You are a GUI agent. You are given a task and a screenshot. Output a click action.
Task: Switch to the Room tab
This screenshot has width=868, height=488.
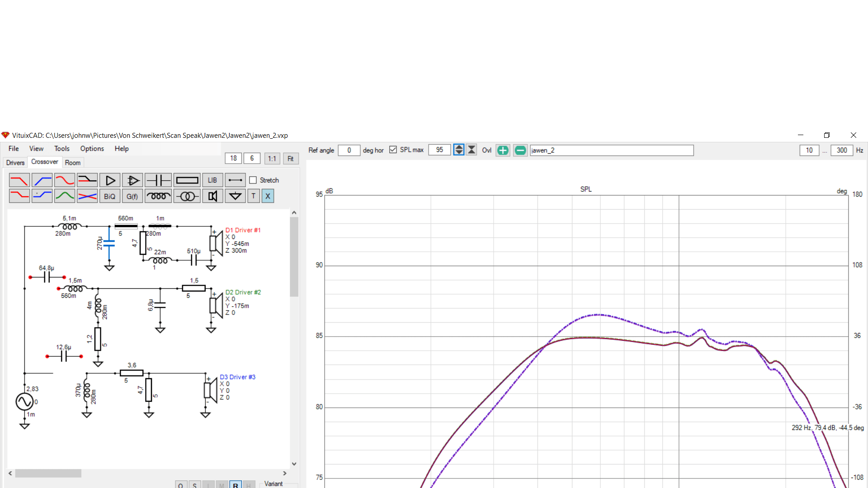[x=73, y=163]
